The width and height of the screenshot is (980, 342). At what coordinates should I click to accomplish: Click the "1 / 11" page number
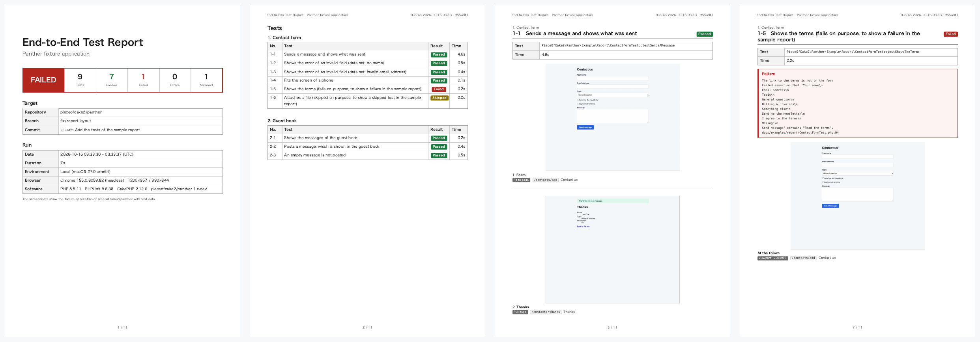click(122, 328)
